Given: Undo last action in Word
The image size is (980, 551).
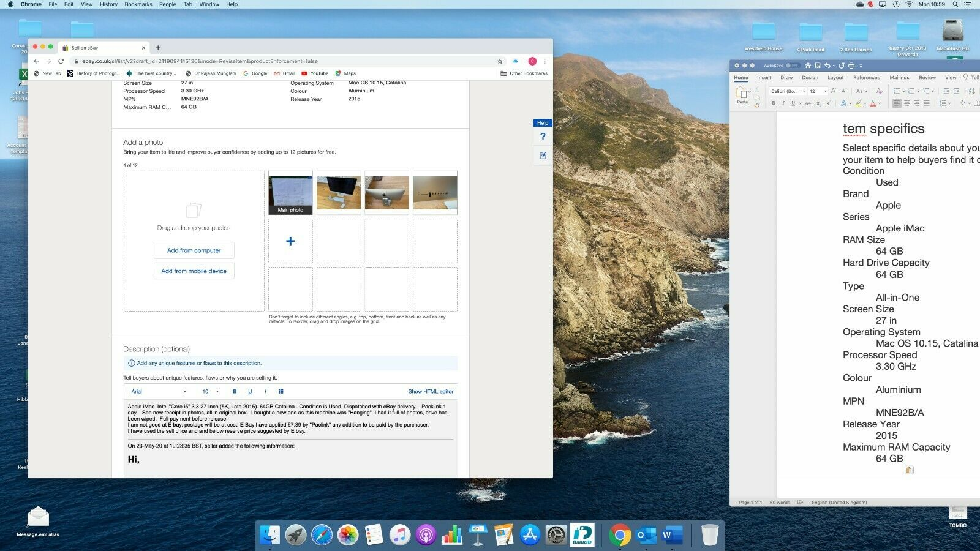Looking at the screenshot, I should [x=827, y=66].
